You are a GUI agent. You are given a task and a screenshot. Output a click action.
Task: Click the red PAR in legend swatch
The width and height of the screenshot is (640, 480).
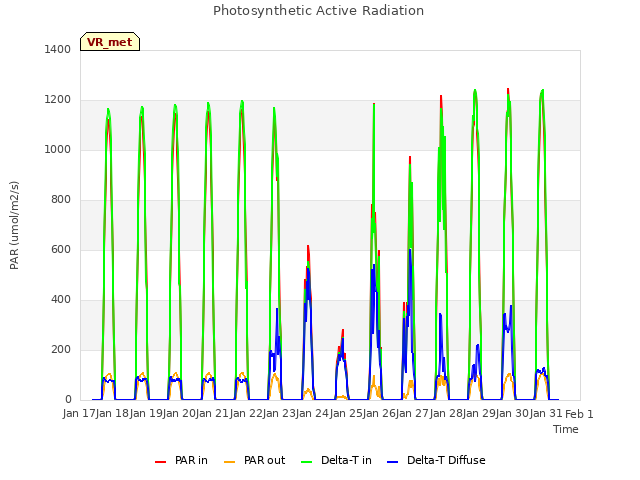click(x=160, y=462)
